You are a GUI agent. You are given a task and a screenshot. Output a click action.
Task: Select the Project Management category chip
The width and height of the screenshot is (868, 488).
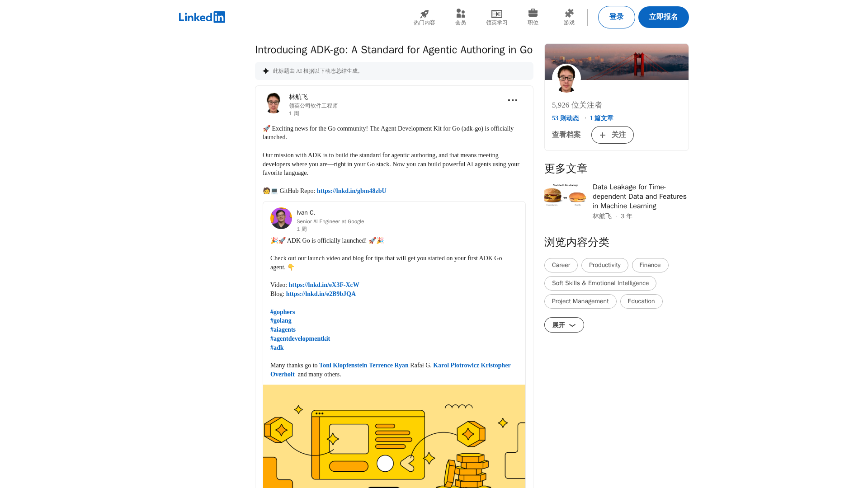580,301
